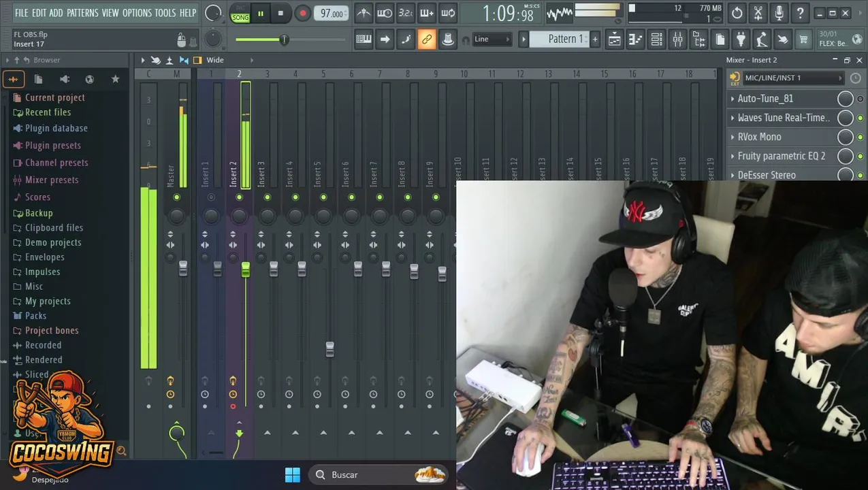Viewport: 868px width, 490px height.
Task: Add new pattern with plus button
Action: pos(595,39)
